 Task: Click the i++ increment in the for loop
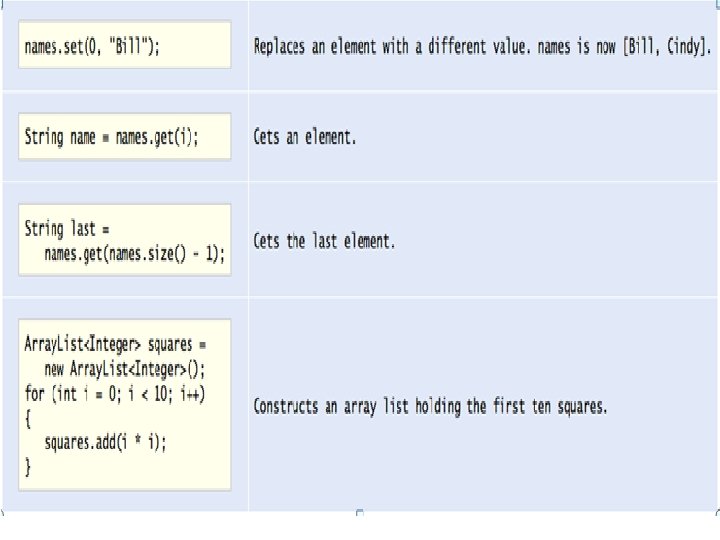[x=193, y=393]
